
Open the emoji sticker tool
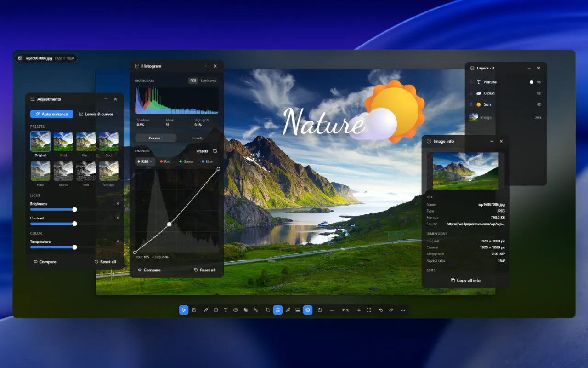click(236, 310)
